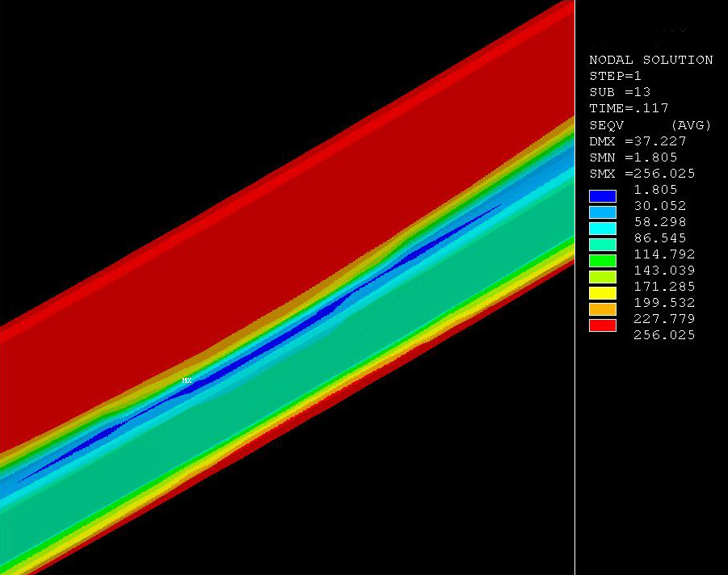The height and width of the screenshot is (575, 728).
Task: Click the SUB =13 substep label
Action: (620, 92)
